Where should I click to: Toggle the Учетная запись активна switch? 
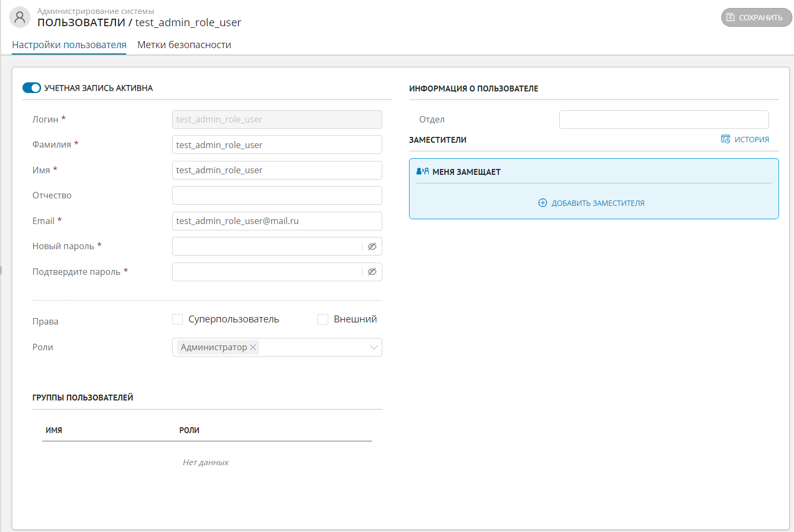coord(32,88)
